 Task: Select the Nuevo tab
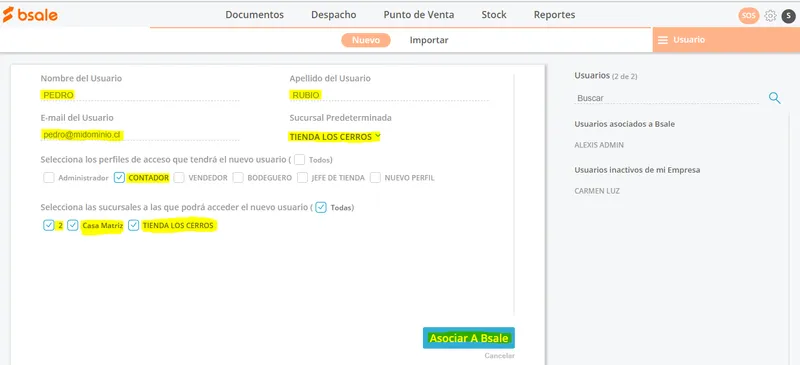coord(366,40)
